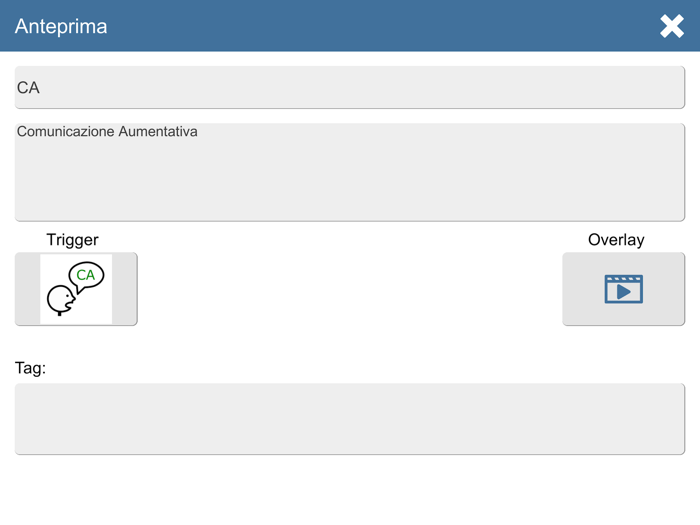Viewport: 700px width, 525px height.
Task: Focus the Tag input field
Action: [350, 419]
